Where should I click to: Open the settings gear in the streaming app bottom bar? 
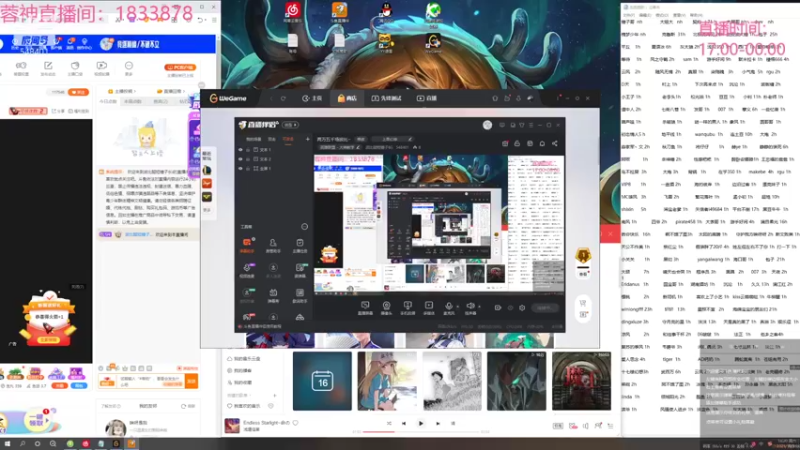point(522,308)
